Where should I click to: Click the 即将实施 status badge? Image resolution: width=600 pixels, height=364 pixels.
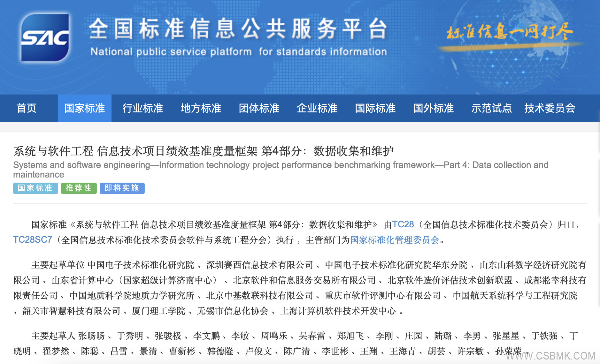[x=122, y=188]
